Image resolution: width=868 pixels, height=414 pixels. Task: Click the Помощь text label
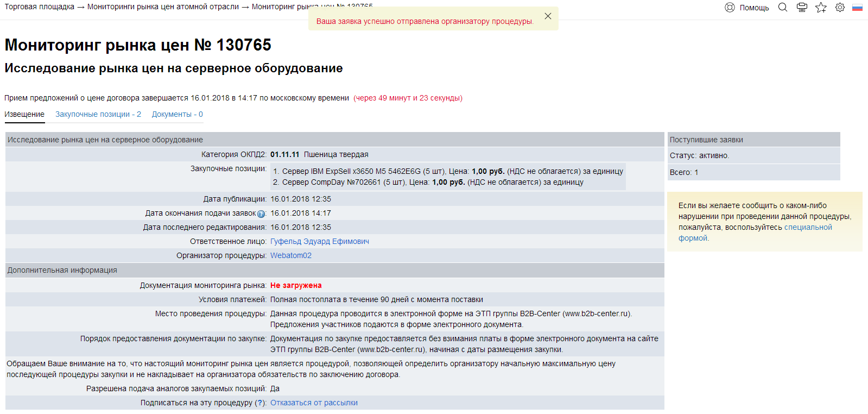[x=754, y=8]
